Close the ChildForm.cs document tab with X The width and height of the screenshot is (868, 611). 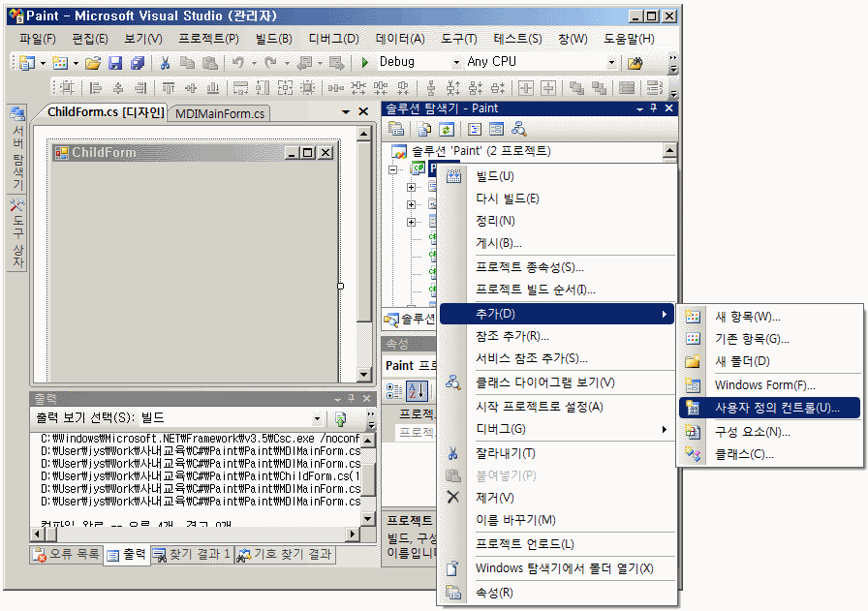[363, 111]
